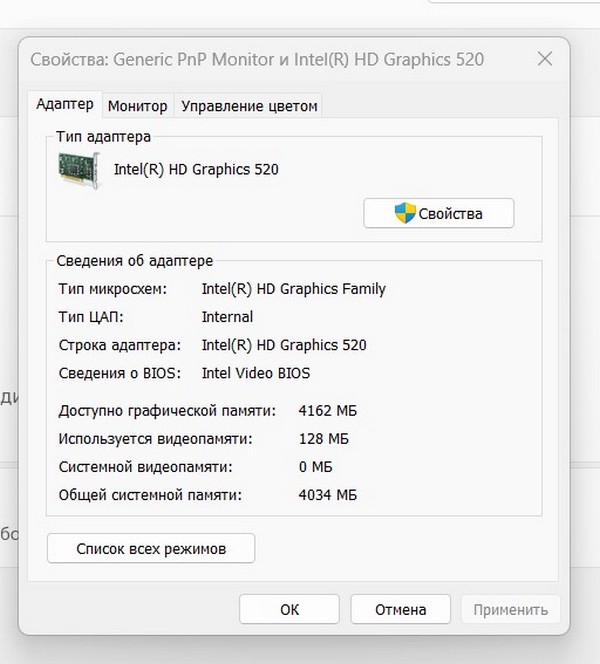This screenshot has height=664, width=600.
Task: Click the graphics adapter card icon
Action: click(x=80, y=168)
